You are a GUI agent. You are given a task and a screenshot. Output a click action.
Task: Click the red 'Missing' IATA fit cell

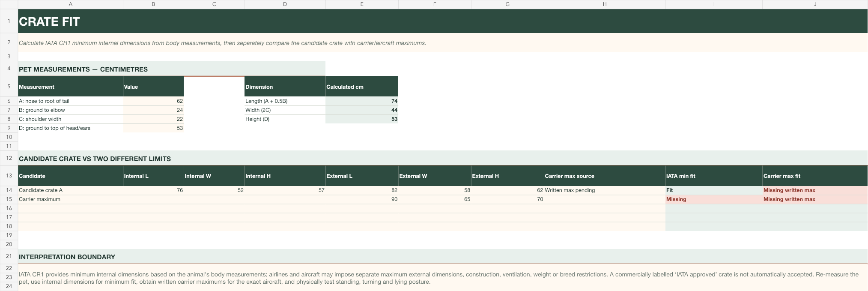click(x=714, y=199)
